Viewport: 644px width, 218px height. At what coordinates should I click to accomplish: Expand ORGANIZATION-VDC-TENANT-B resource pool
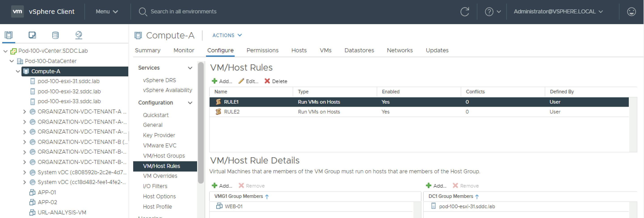click(x=25, y=142)
